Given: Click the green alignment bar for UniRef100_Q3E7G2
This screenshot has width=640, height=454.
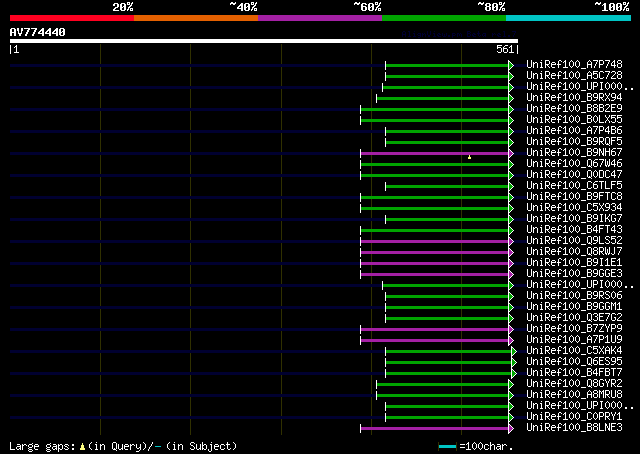Looking at the screenshot, I should coord(447,318).
